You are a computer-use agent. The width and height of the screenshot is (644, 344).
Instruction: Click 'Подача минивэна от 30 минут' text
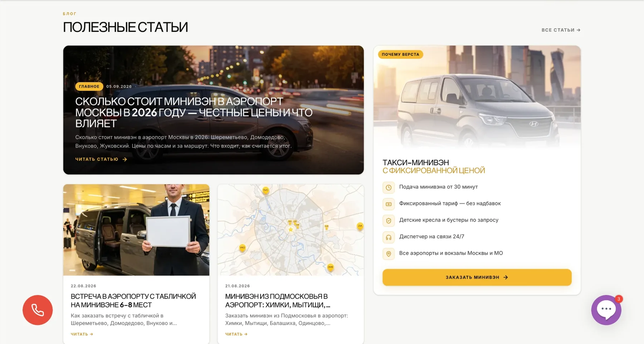point(438,187)
